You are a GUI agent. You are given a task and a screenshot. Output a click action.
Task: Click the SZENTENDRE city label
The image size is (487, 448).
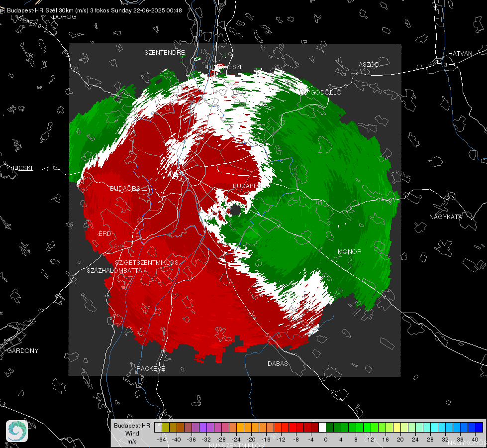point(165,53)
